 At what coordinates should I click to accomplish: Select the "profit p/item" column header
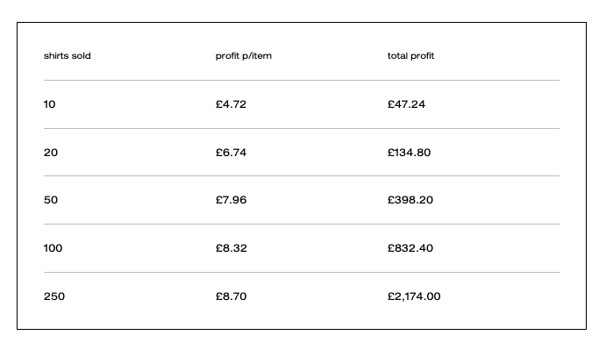tap(243, 56)
